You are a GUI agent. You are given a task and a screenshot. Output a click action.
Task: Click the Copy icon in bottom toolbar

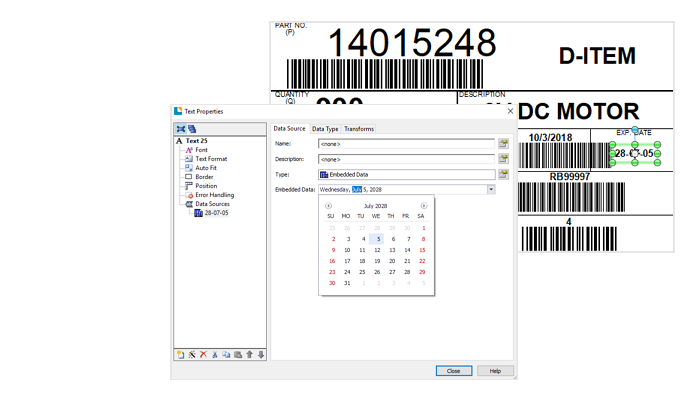tap(227, 354)
